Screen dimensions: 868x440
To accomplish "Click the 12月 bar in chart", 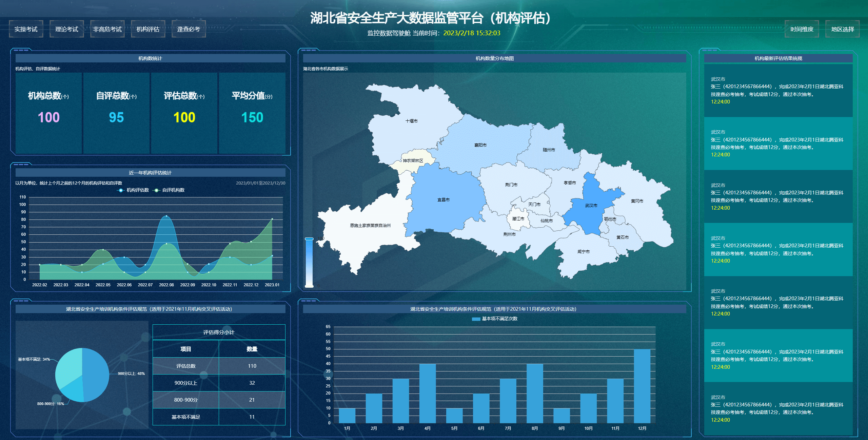I will [642, 386].
